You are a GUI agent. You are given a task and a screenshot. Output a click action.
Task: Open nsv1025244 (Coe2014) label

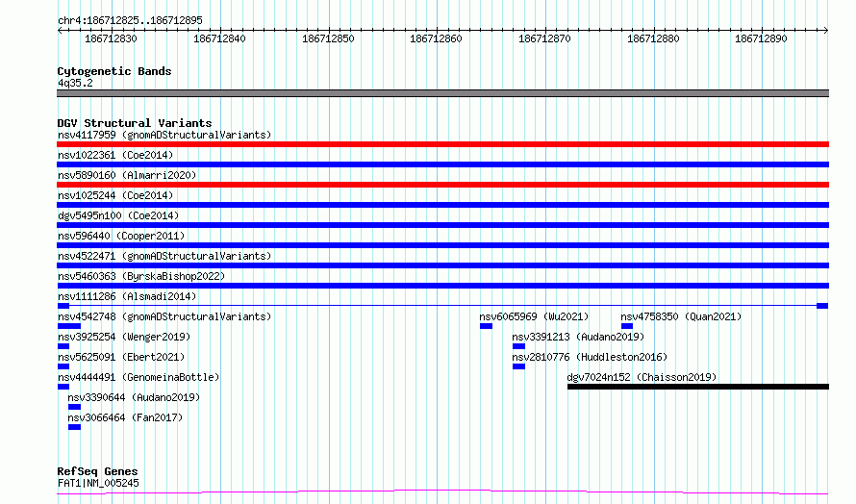(x=115, y=195)
